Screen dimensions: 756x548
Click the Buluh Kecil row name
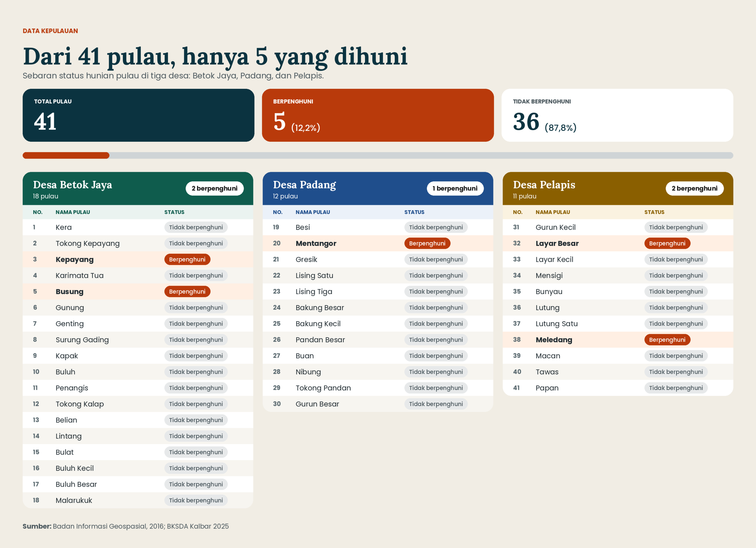[75, 468]
